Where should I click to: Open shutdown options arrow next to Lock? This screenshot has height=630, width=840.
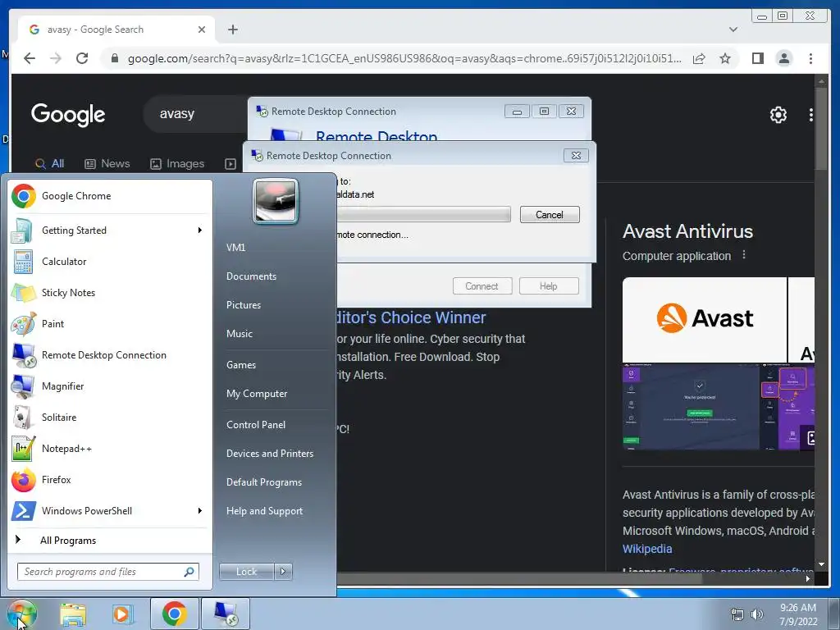283,572
